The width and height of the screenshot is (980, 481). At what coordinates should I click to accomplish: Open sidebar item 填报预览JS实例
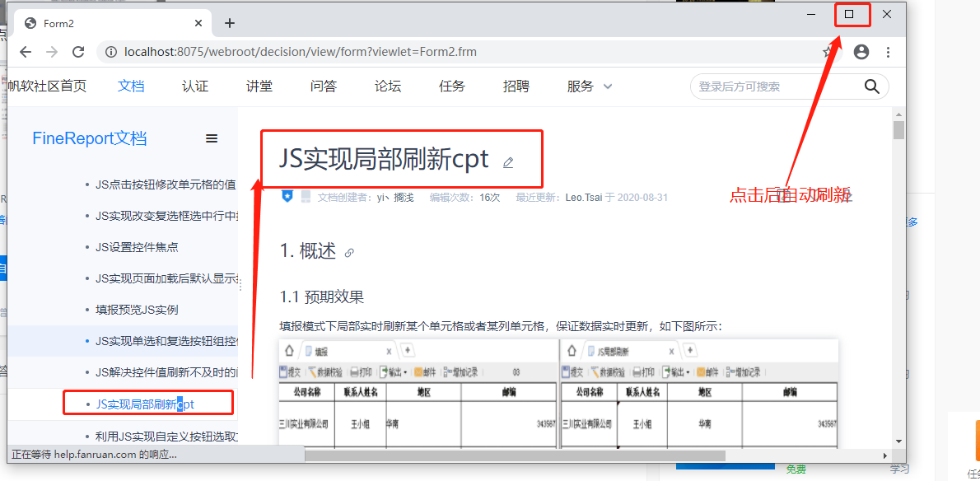click(x=137, y=309)
